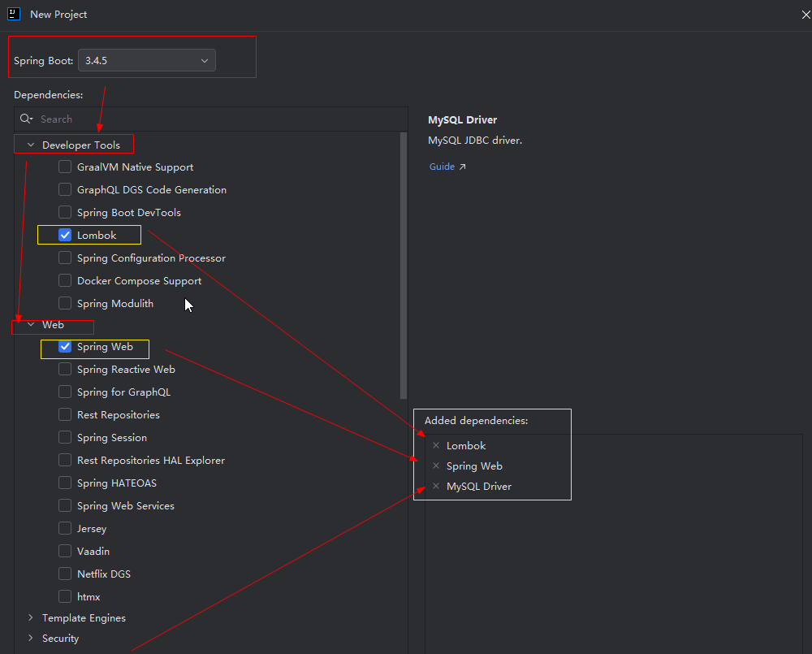The width and height of the screenshot is (812, 654).
Task: Check GraphQL DGS Code Generation
Action: [x=65, y=189]
